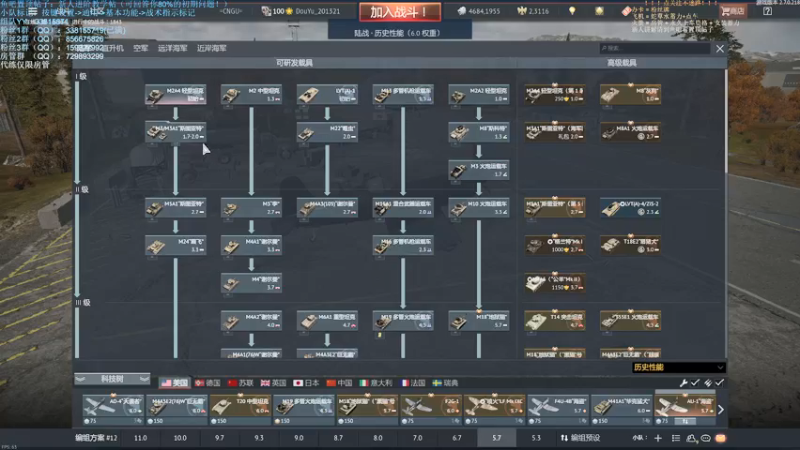800x450 pixels.
Task: Select the M4A1 谢尔曼 vehicle card
Action: tap(251, 245)
